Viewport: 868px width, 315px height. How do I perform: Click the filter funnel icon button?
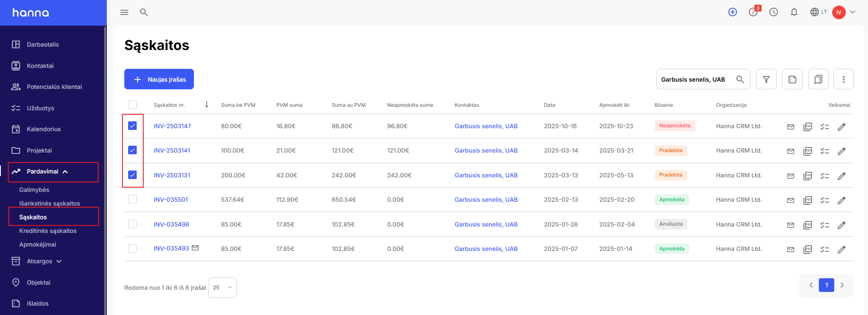point(766,79)
